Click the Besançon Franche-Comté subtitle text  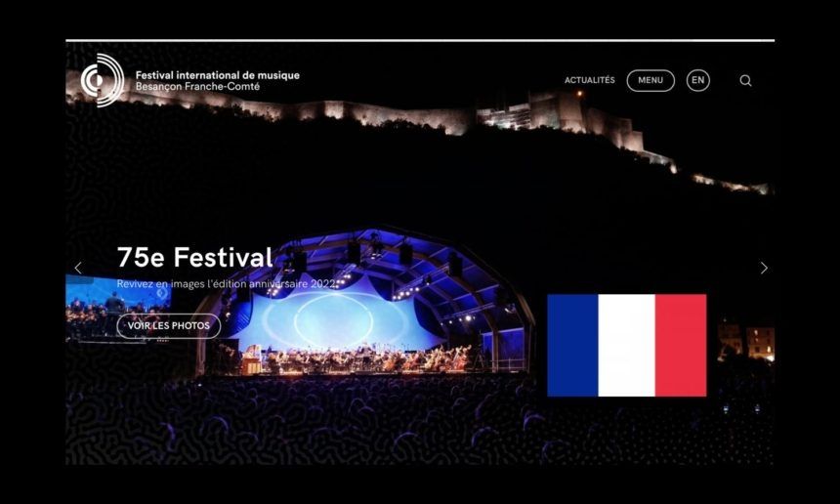197,87
